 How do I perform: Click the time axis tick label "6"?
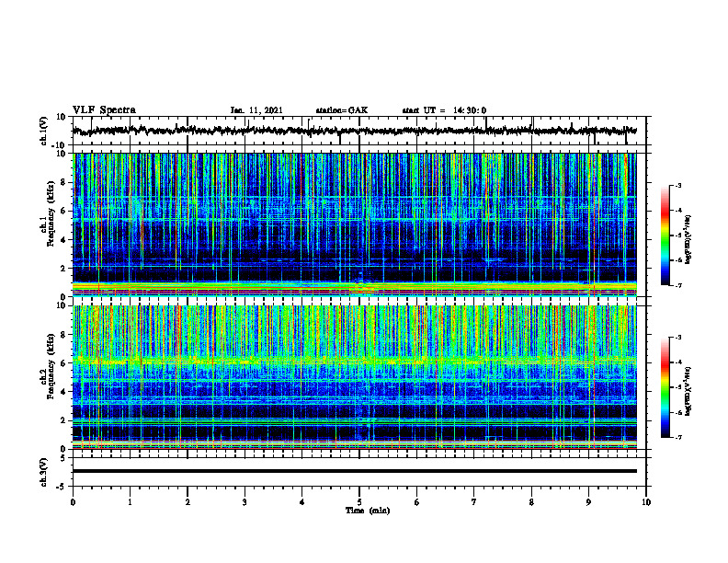[x=417, y=502]
